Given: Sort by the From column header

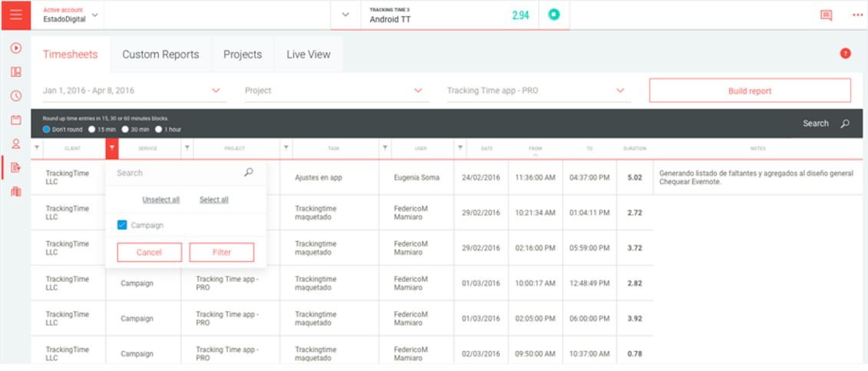Looking at the screenshot, I should [535, 148].
